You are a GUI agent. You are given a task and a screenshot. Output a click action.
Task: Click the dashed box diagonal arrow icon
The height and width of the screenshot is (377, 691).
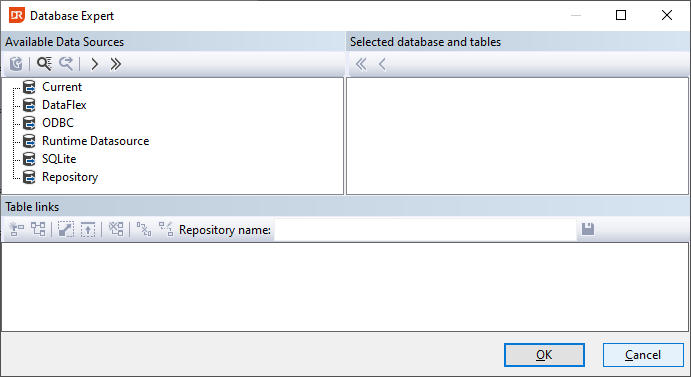pos(66,229)
